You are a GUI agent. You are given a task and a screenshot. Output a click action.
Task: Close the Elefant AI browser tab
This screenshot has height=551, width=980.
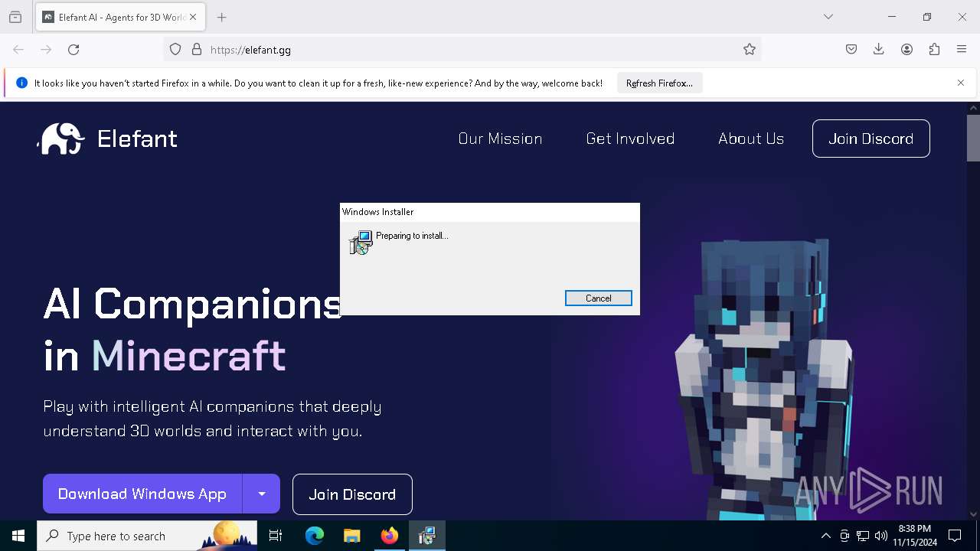193,17
